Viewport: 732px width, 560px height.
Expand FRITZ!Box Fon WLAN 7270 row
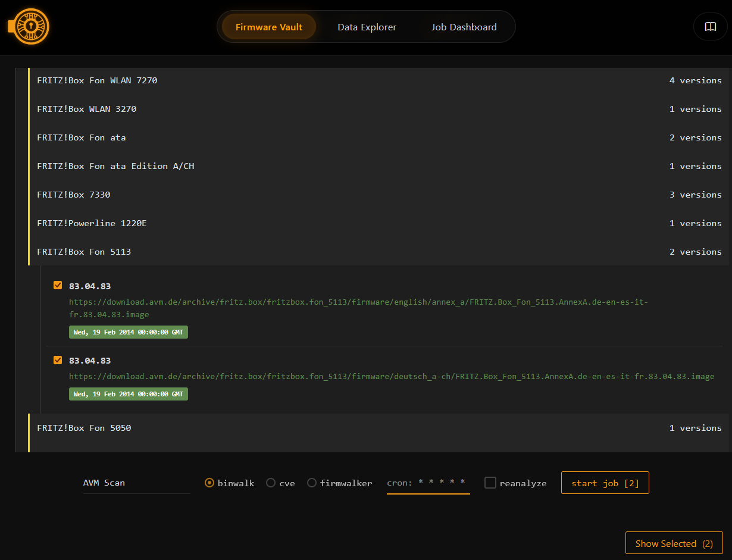point(378,80)
